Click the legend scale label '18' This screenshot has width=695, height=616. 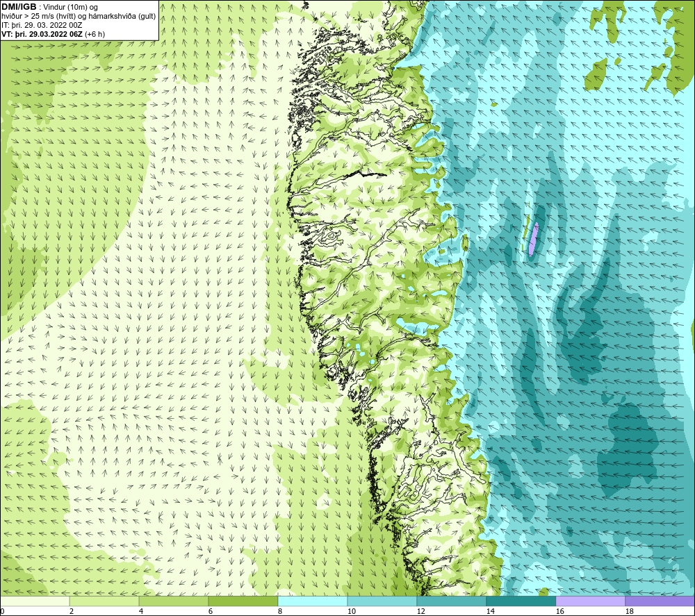point(630,612)
